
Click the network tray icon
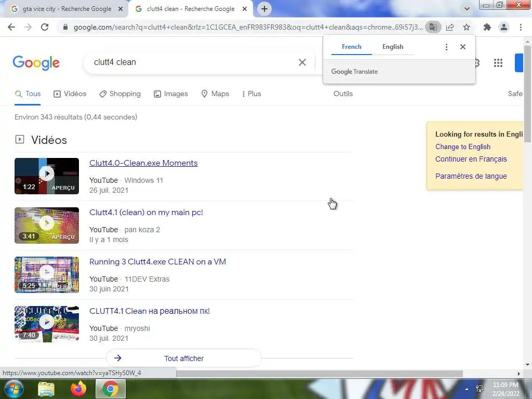pyautogui.click(x=480, y=389)
